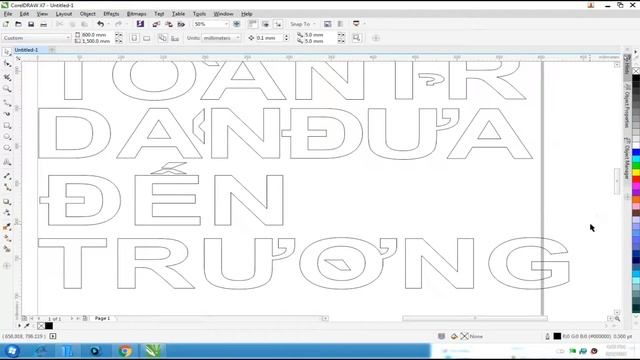
Task: Toggle Treat as Filled button
Action: [357, 38]
